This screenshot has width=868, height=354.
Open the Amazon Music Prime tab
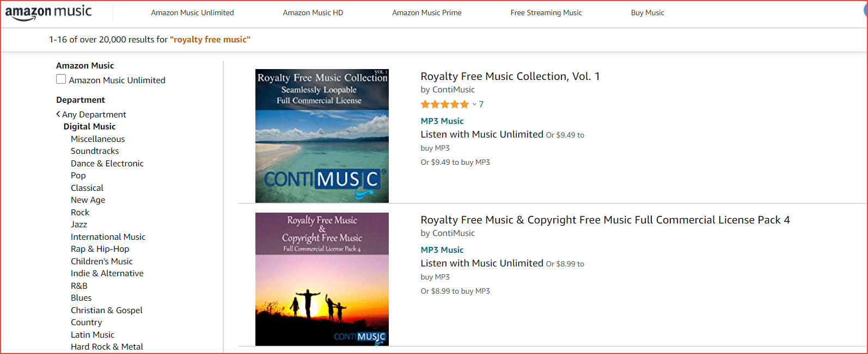426,13
